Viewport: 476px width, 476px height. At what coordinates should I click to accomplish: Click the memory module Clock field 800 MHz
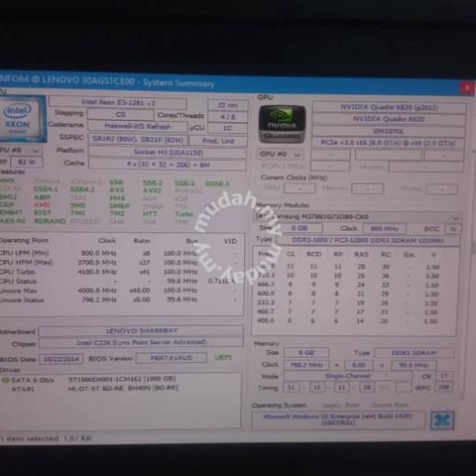pos(385,228)
